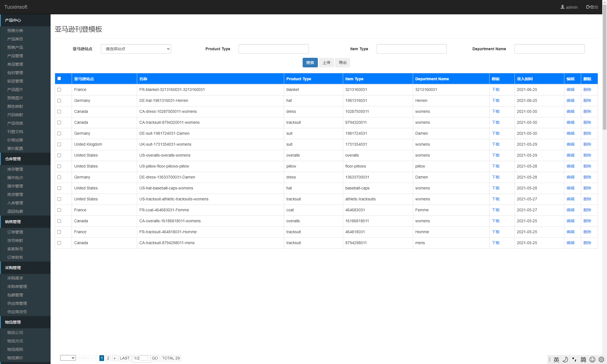Viewport: 607px width, 364px height.
Task: Check the FR-blanket-3213160031 row checkbox
Action: 59,90
